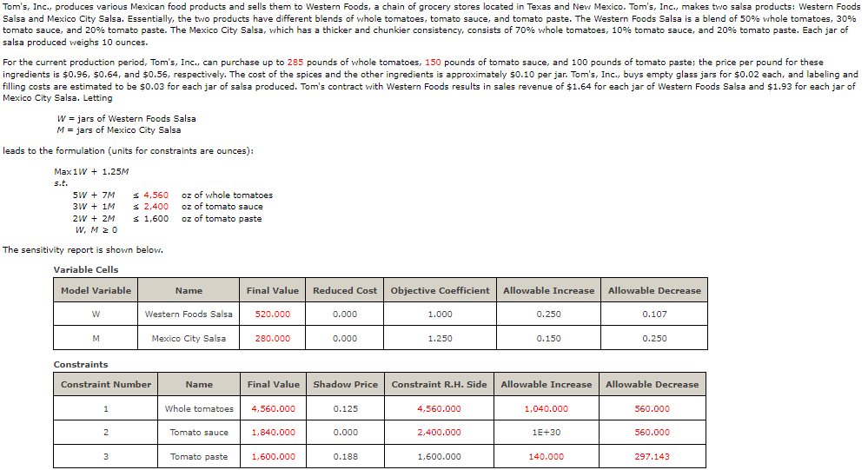The image size is (868, 470).
Task: Select Tomato paste R.H. side 1,600.000
Action: click(439, 456)
